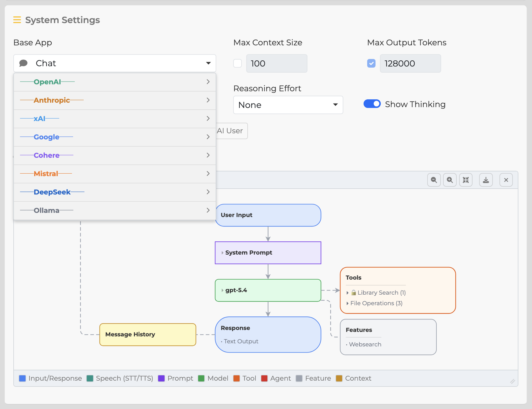Click the System Settings heading
Image resolution: width=532 pixels, height=409 pixels.
click(63, 20)
